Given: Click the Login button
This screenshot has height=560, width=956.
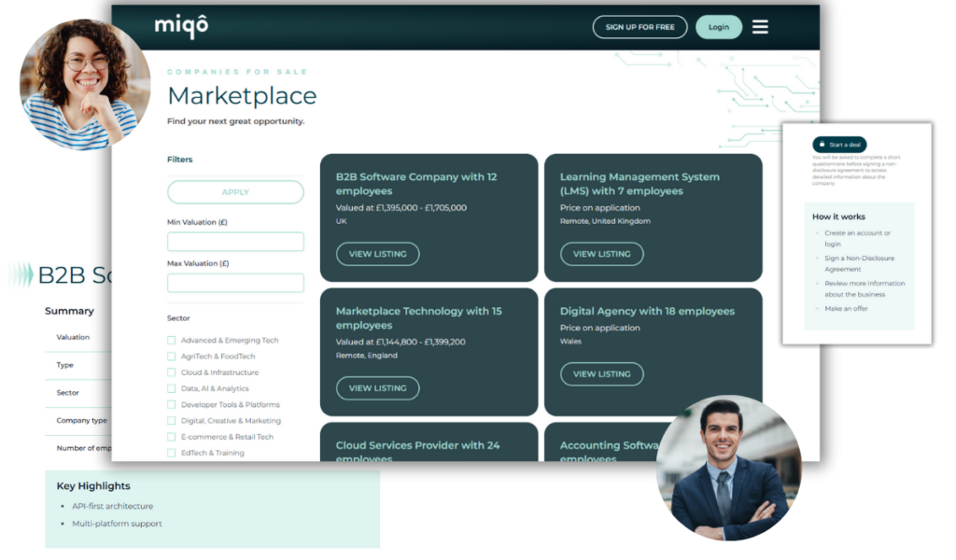Looking at the screenshot, I should click(x=718, y=27).
